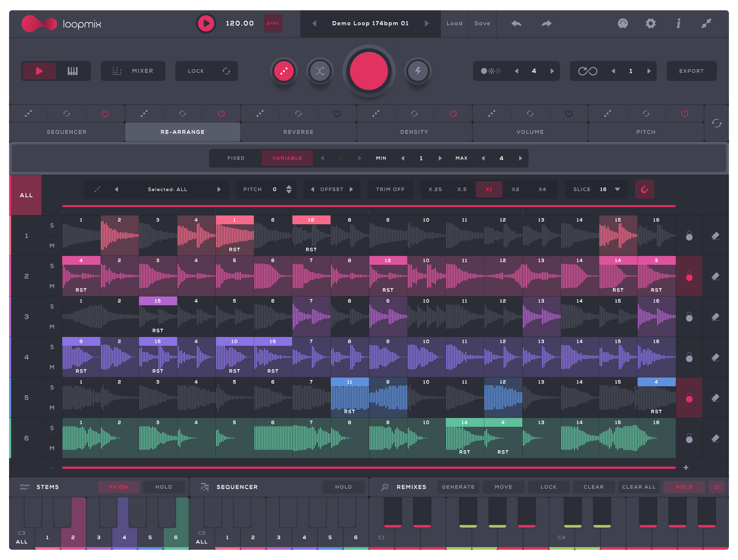Click the undo arrow in the header
738x560 pixels.
coord(516,23)
